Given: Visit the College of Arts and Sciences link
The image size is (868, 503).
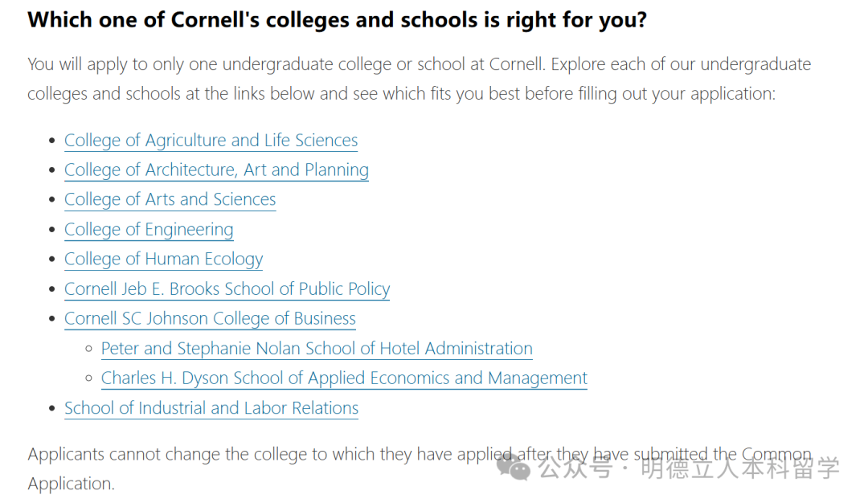Looking at the screenshot, I should [170, 200].
